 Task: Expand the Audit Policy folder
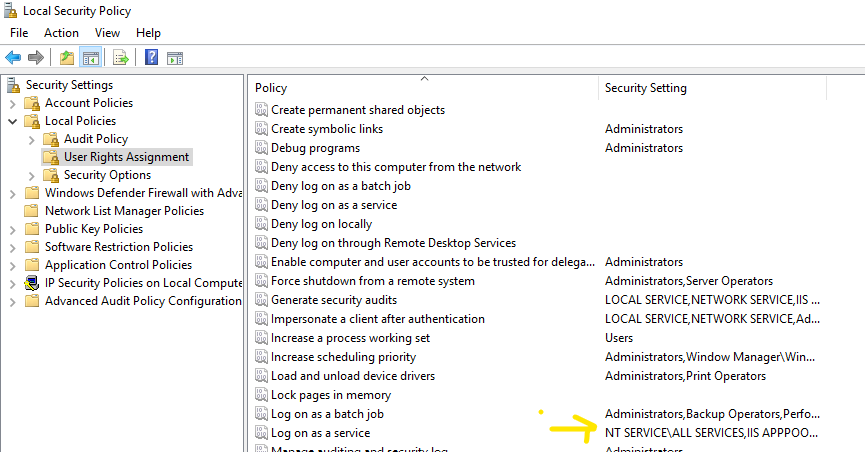pos(31,140)
